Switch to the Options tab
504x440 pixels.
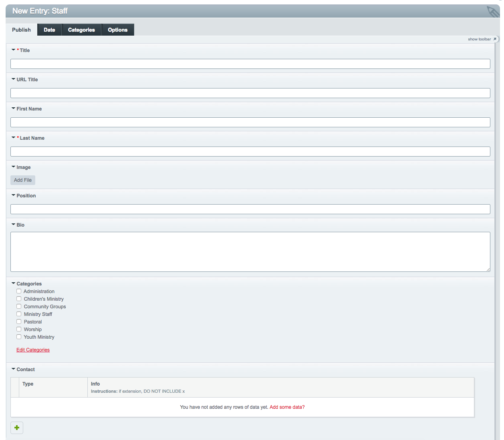click(x=117, y=29)
